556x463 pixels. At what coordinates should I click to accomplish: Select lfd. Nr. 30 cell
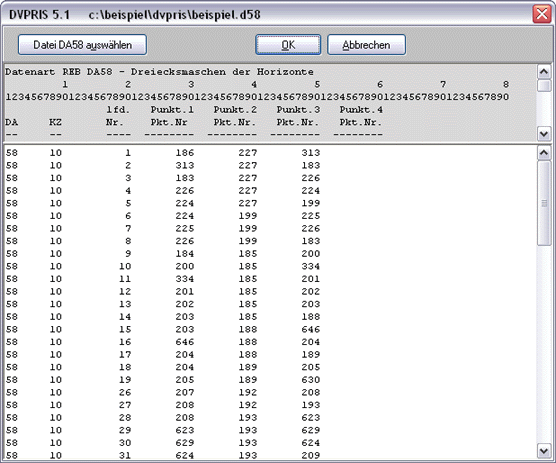(125, 443)
